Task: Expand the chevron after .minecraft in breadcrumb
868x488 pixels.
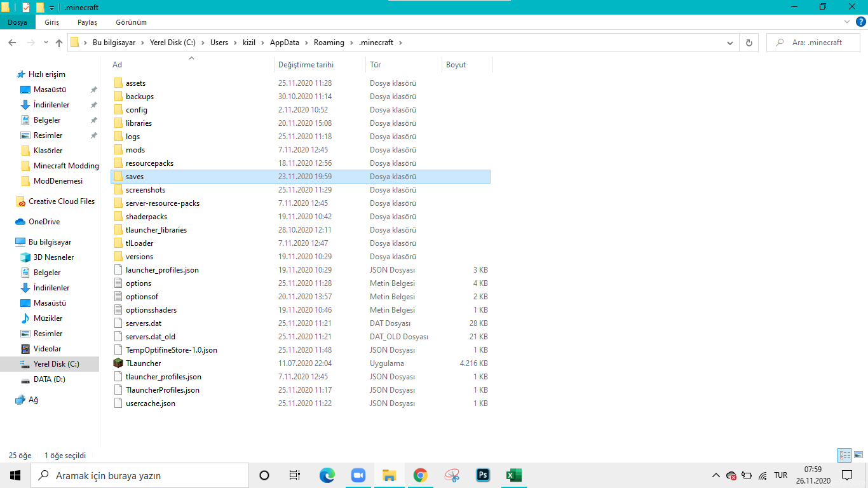Action: click(x=400, y=43)
